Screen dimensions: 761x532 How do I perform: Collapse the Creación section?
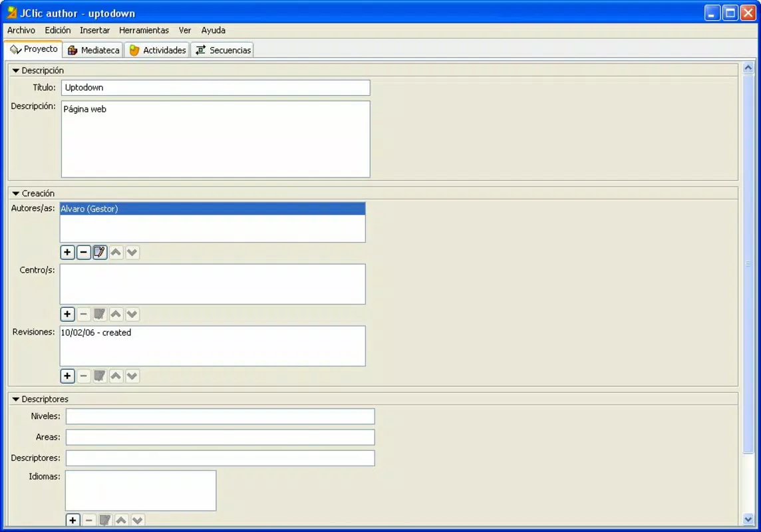(15, 194)
